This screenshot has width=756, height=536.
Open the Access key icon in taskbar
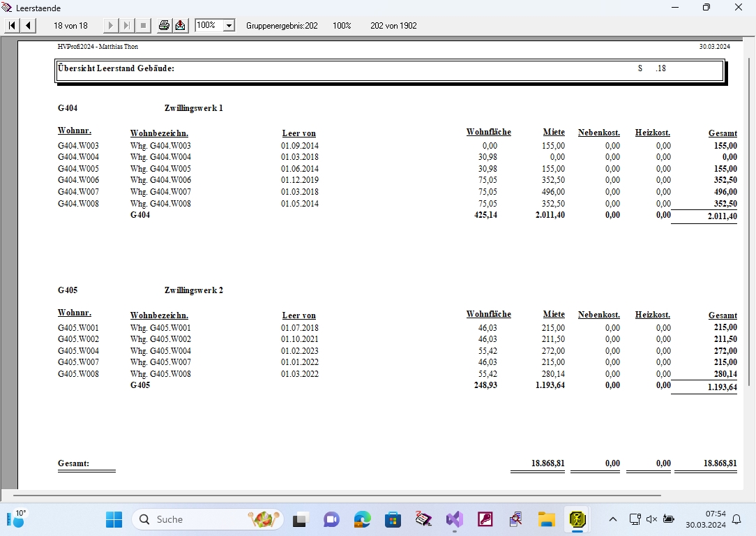point(485,519)
